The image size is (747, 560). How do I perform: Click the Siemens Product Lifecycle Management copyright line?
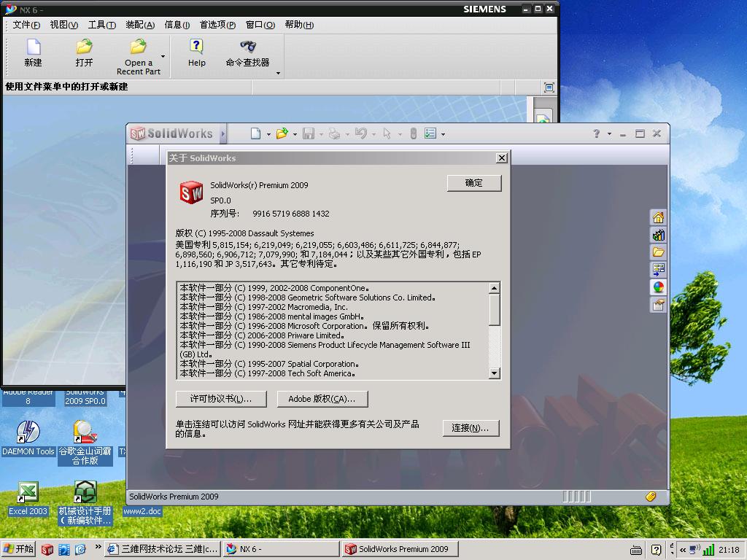[325, 349]
